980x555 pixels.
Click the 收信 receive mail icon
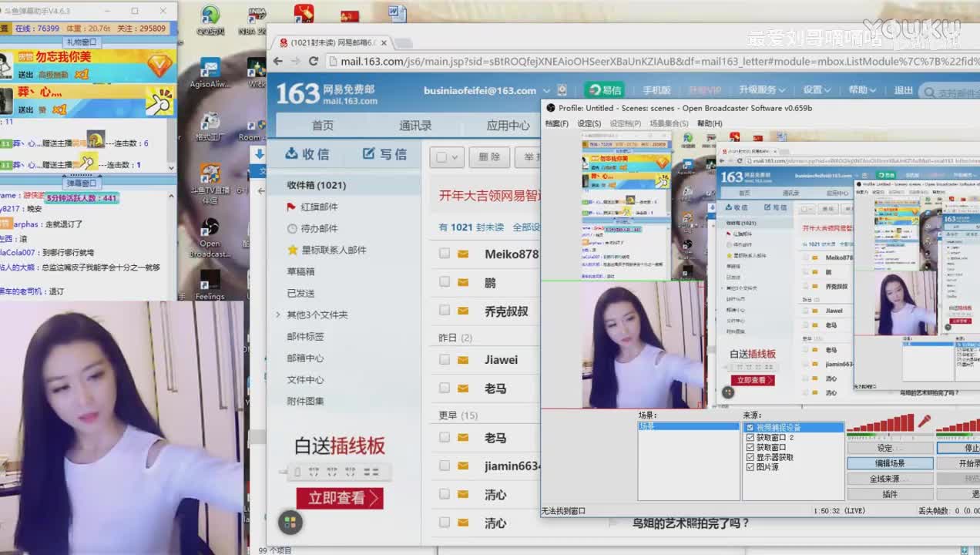click(292, 153)
